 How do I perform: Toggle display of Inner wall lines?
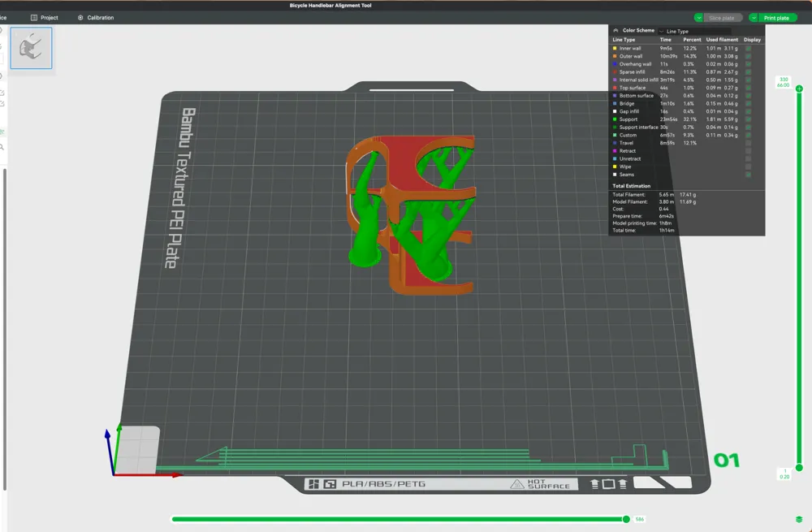tap(749, 48)
